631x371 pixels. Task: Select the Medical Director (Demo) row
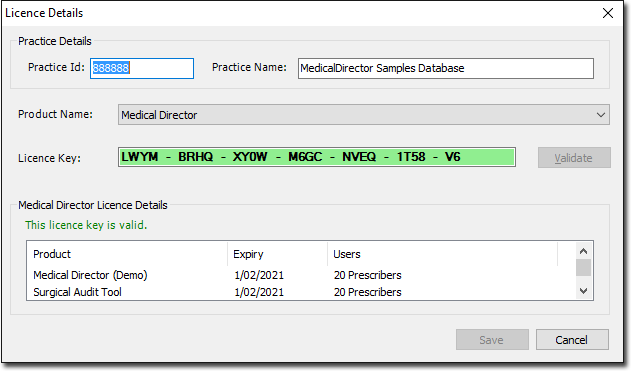(x=301, y=275)
